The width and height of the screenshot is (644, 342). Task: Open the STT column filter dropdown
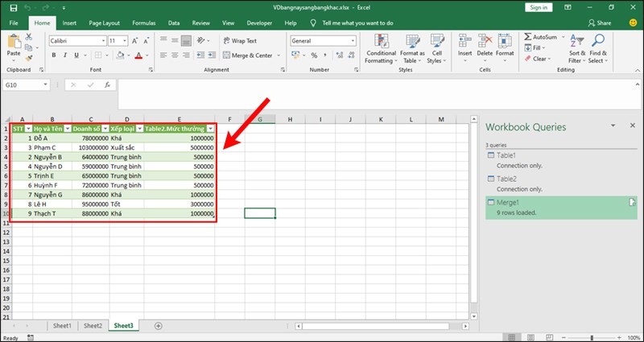click(x=28, y=129)
